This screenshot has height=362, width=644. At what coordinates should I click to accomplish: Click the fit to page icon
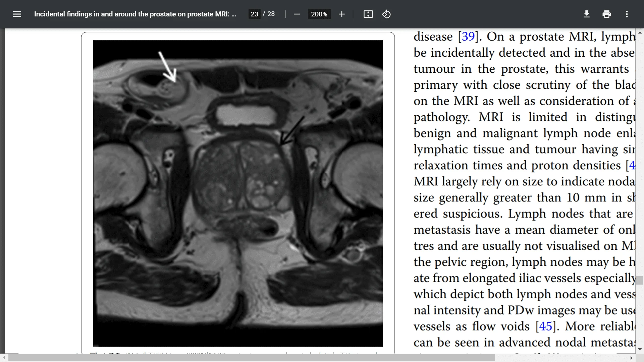pos(368,14)
